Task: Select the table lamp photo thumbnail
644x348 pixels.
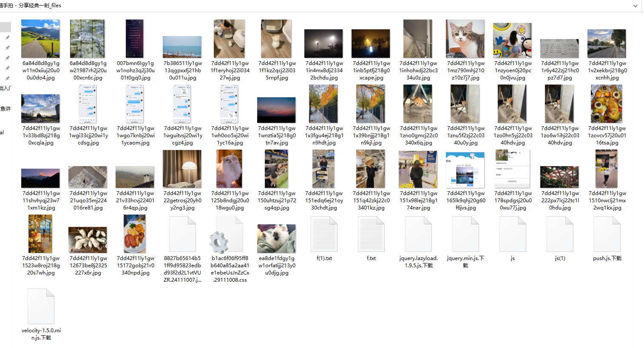Action: point(182,169)
